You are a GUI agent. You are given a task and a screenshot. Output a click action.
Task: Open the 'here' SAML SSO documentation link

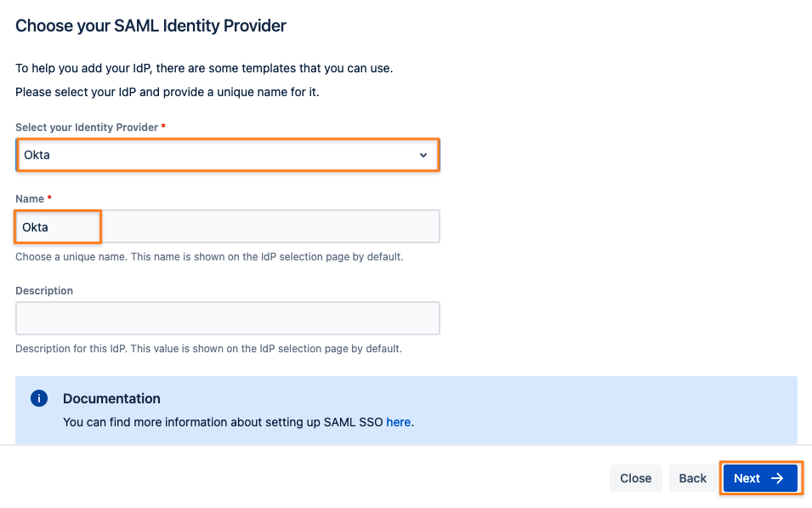[x=398, y=422]
